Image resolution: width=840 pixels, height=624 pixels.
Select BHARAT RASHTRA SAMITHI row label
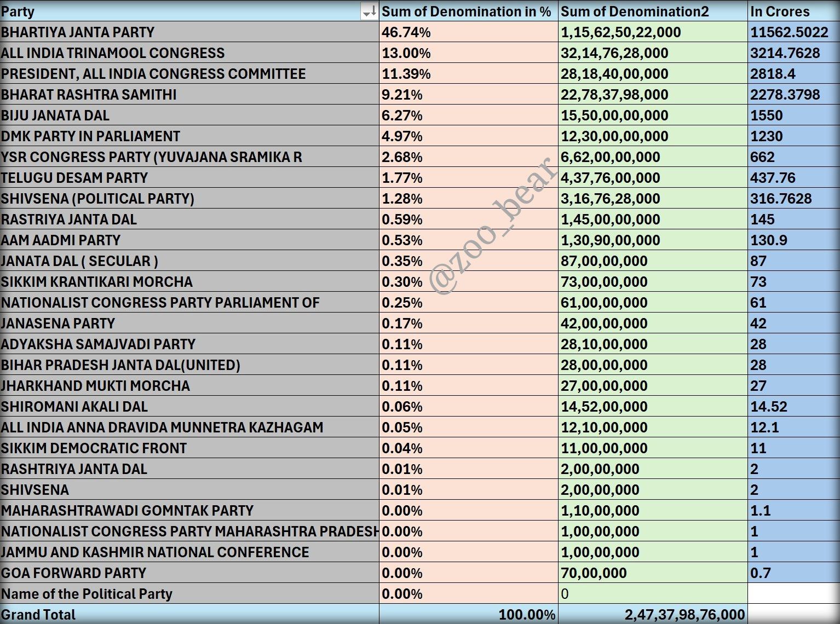click(189, 95)
